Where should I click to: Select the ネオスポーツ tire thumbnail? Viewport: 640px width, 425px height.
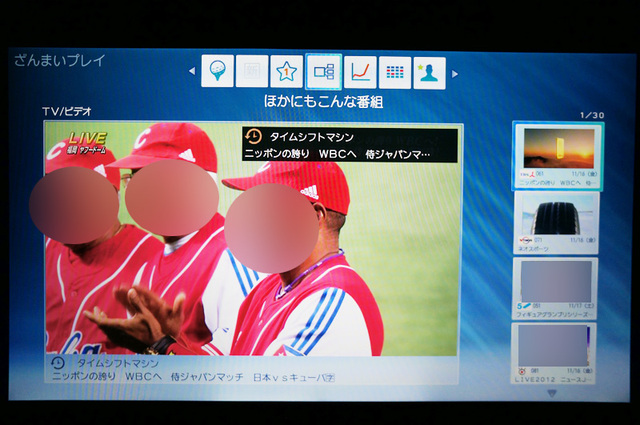556,223
